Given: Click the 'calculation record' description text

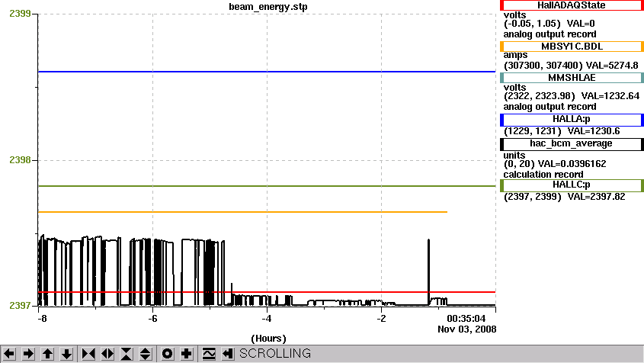Looking at the screenshot, I should click(x=543, y=175).
